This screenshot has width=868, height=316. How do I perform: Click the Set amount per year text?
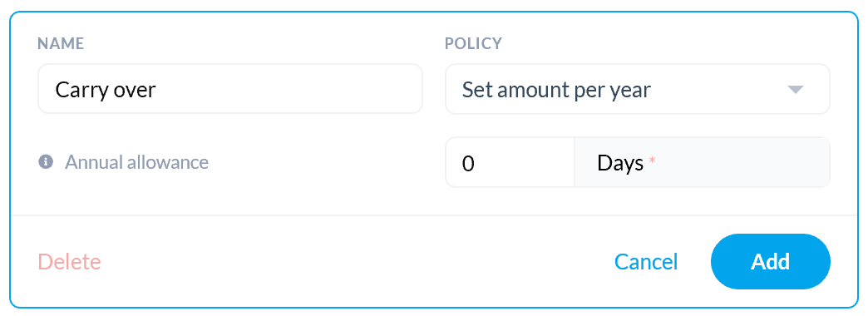coord(556,90)
